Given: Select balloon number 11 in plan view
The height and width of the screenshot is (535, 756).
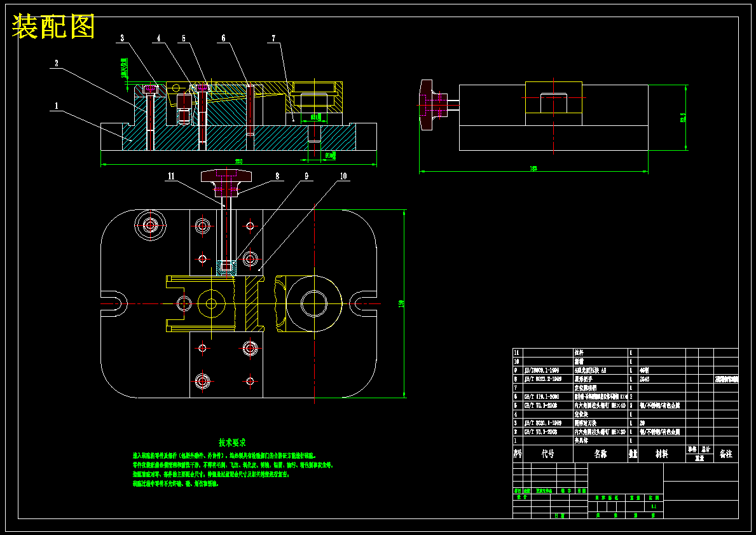Looking at the screenshot, I should pyautogui.click(x=171, y=176).
